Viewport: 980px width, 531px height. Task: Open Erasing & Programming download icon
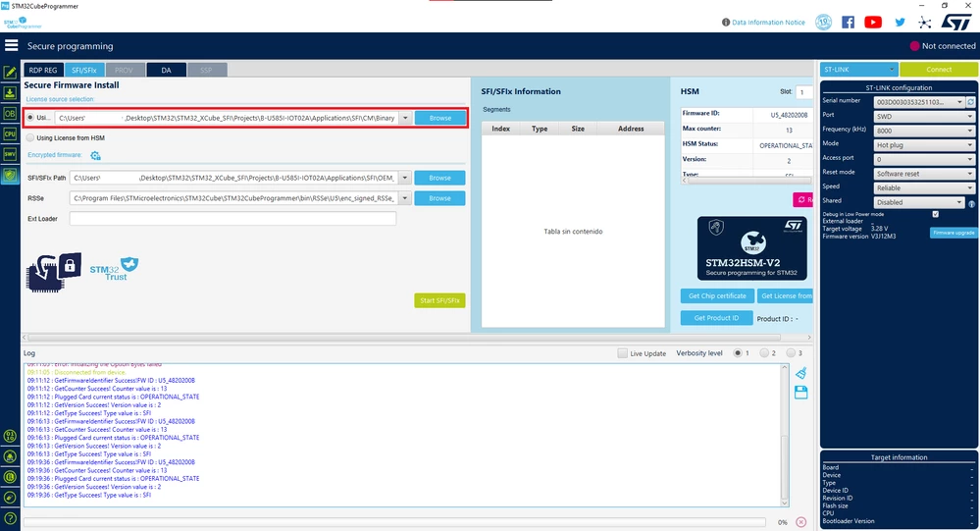pyautogui.click(x=10, y=93)
